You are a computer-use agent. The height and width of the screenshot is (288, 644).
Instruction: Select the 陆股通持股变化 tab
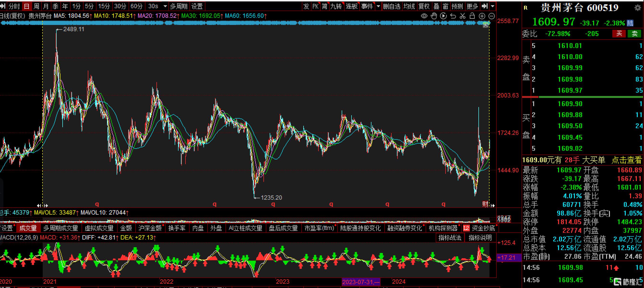click(360, 228)
